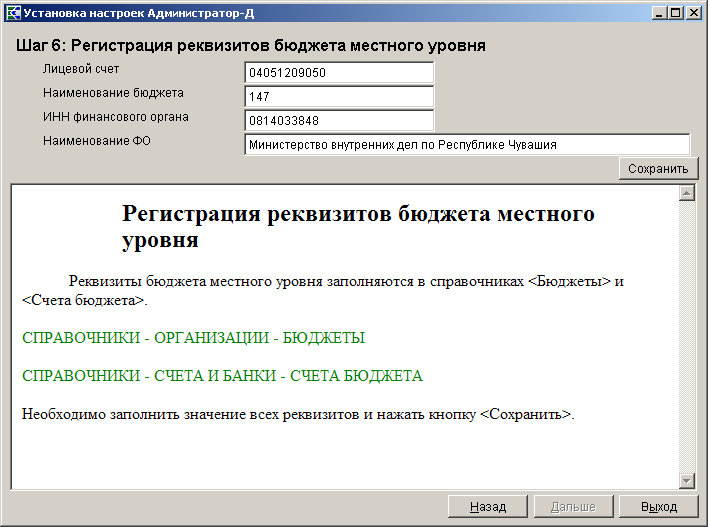Screen dimensions: 708x527
Task: Click the disabled Дальше button
Action: [x=573, y=507]
